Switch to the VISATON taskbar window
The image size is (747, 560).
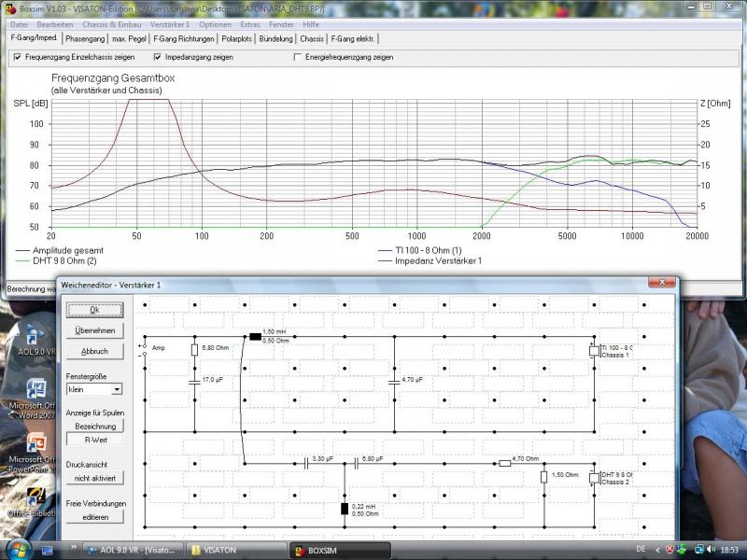click(233, 550)
